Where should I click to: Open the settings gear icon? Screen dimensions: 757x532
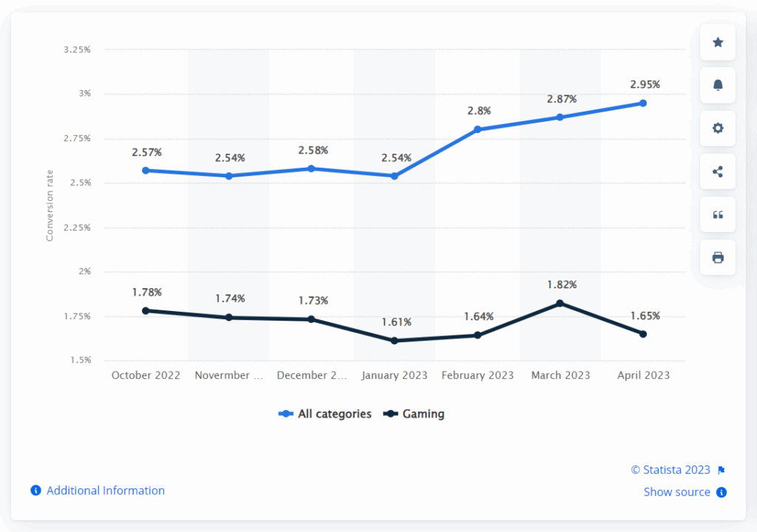point(717,128)
